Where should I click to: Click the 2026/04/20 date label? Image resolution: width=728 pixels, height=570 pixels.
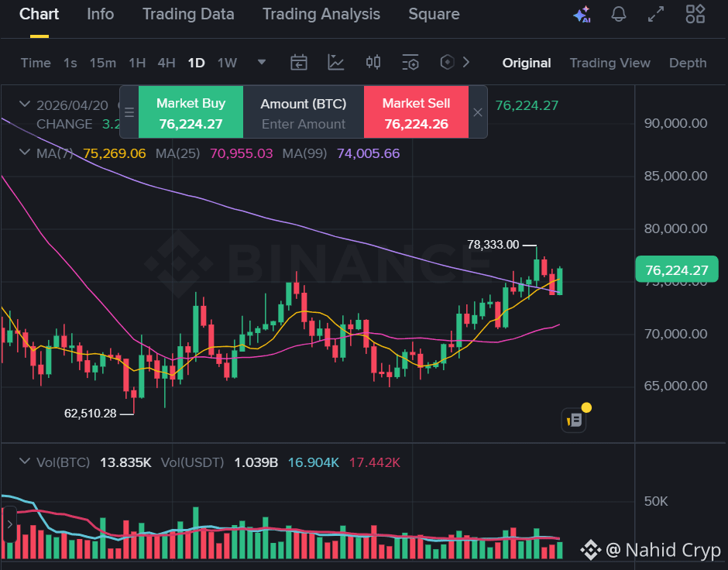pyautogui.click(x=72, y=105)
